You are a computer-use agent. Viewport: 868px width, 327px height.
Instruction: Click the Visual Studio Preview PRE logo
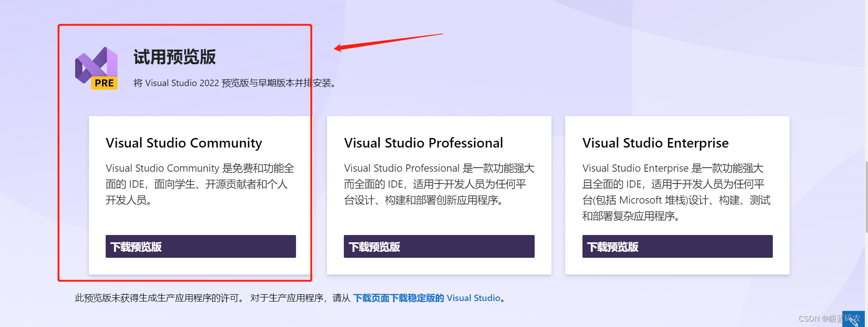tap(96, 68)
